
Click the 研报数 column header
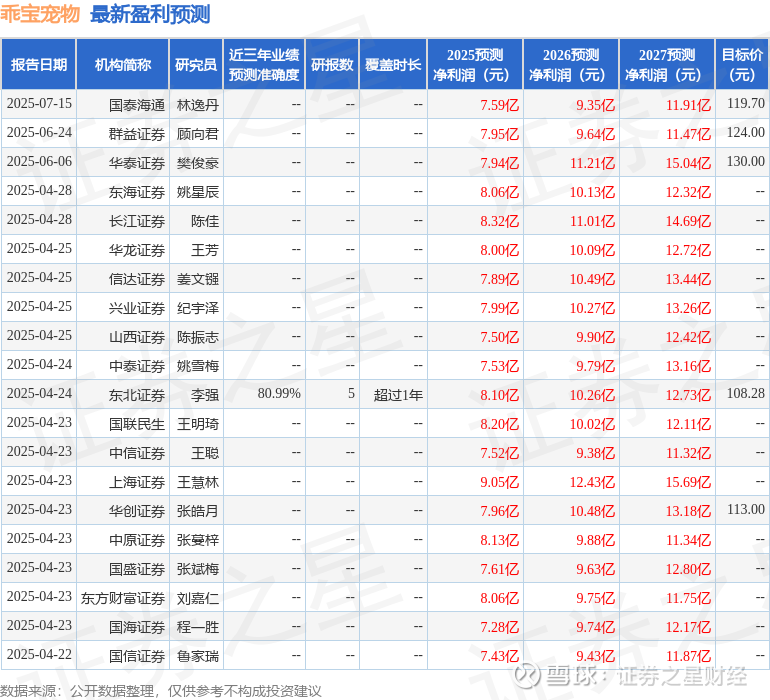(x=332, y=64)
